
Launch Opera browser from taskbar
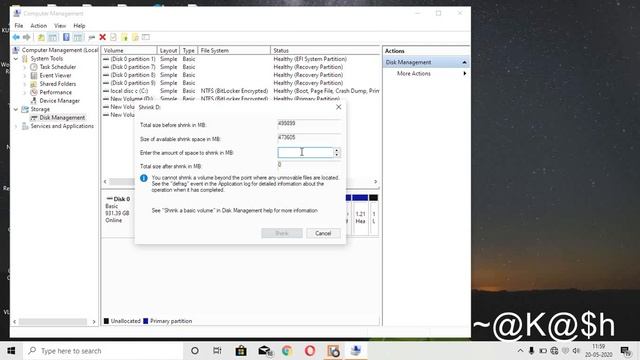click(310, 351)
